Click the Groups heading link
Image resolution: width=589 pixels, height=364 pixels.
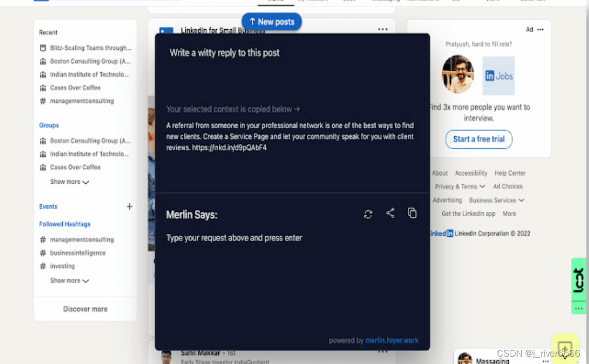click(49, 126)
